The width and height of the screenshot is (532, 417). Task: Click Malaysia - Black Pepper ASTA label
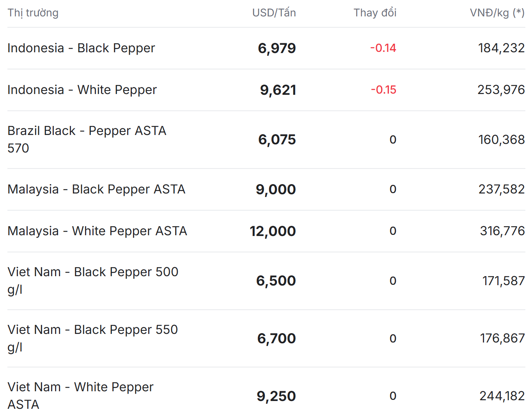(96, 189)
